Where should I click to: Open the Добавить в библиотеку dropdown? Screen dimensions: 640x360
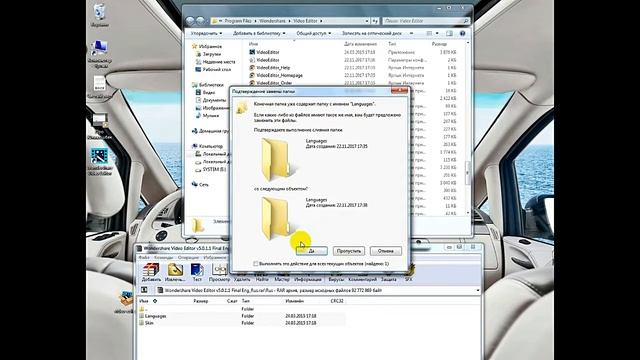coord(259,33)
